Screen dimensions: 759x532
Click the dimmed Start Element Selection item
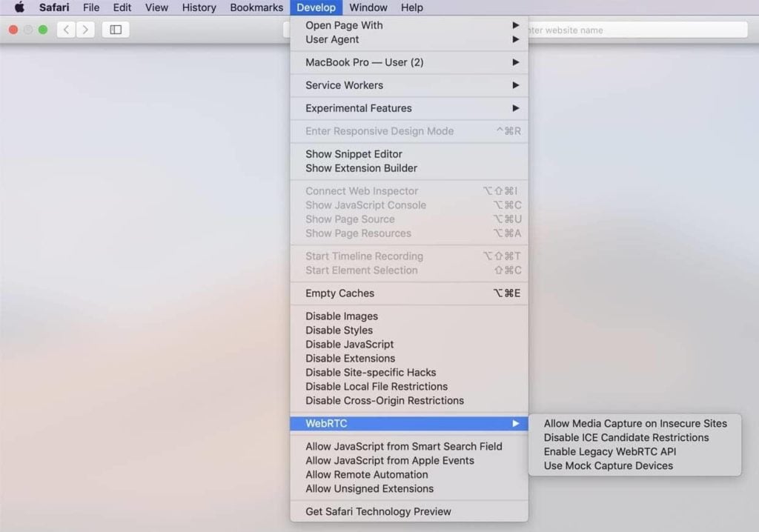pos(409,270)
